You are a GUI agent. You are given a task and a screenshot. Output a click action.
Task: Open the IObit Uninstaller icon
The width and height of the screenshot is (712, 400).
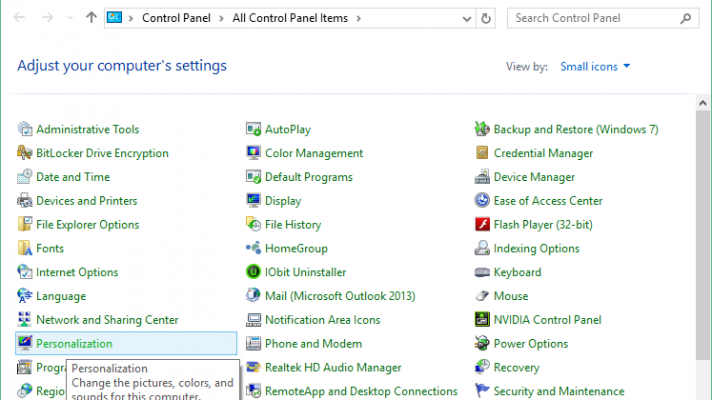254,272
